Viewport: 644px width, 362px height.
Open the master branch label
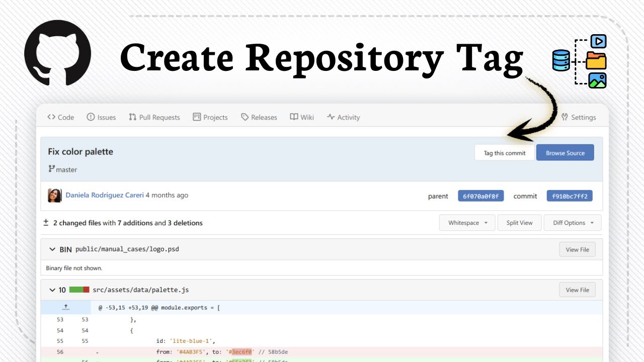66,170
